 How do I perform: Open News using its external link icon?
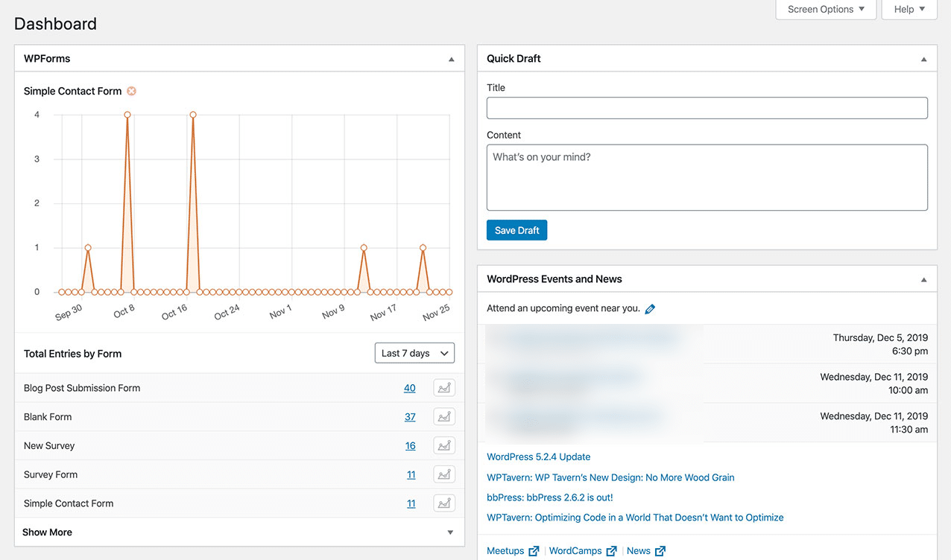point(659,550)
